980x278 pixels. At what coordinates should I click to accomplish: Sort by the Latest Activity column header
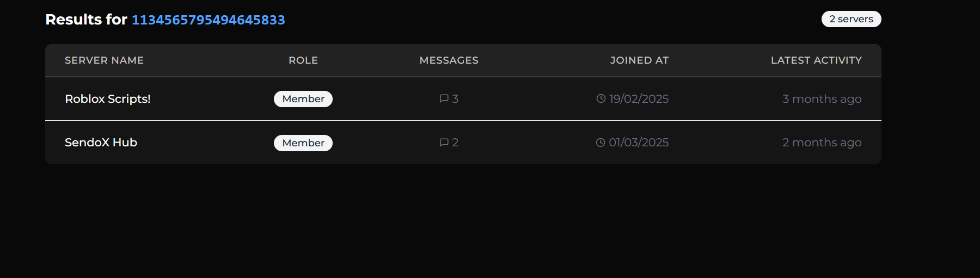tap(816, 60)
